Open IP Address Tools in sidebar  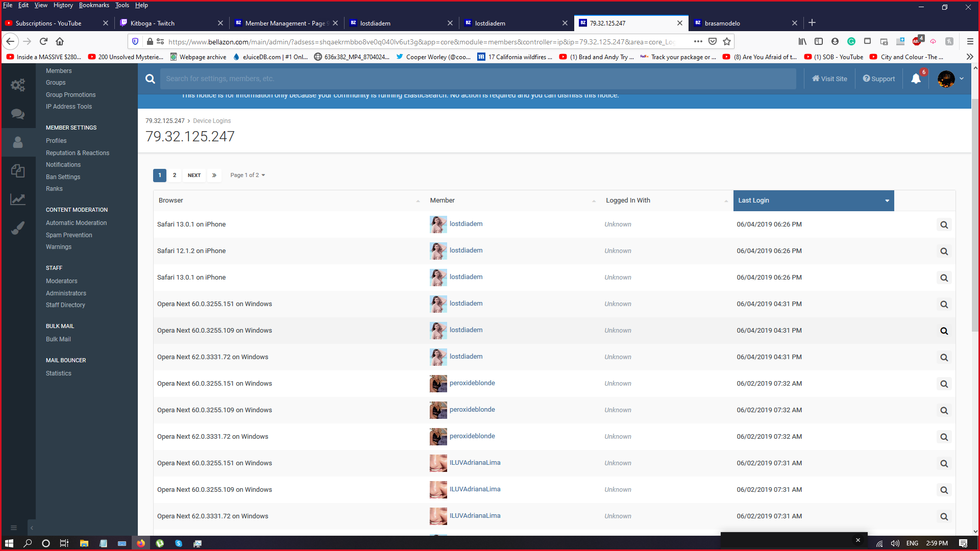click(x=69, y=107)
